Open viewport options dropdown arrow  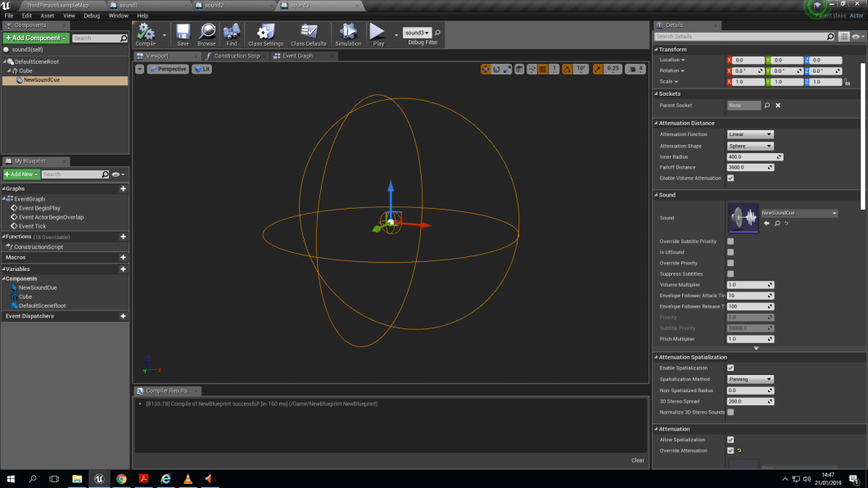pyautogui.click(x=139, y=69)
